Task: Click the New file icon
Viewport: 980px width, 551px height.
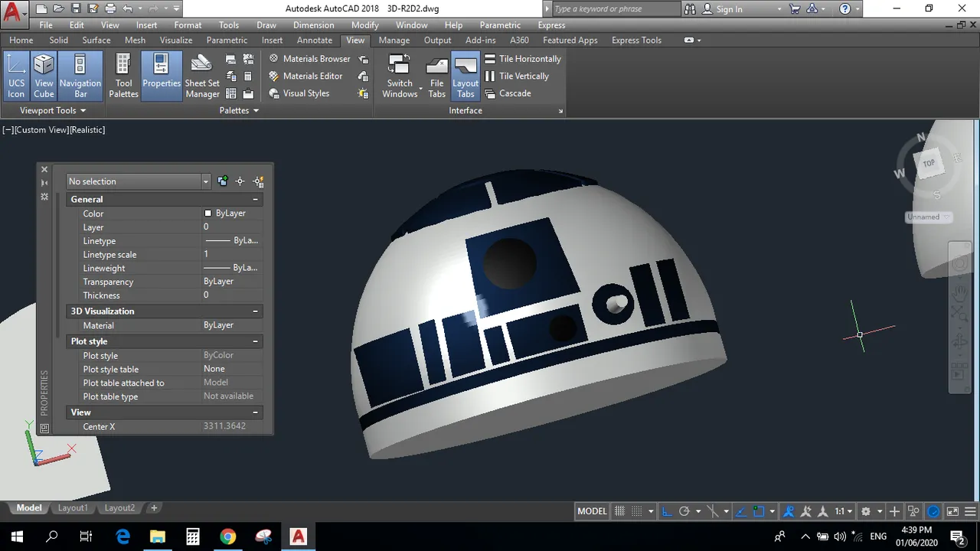Action: point(41,9)
